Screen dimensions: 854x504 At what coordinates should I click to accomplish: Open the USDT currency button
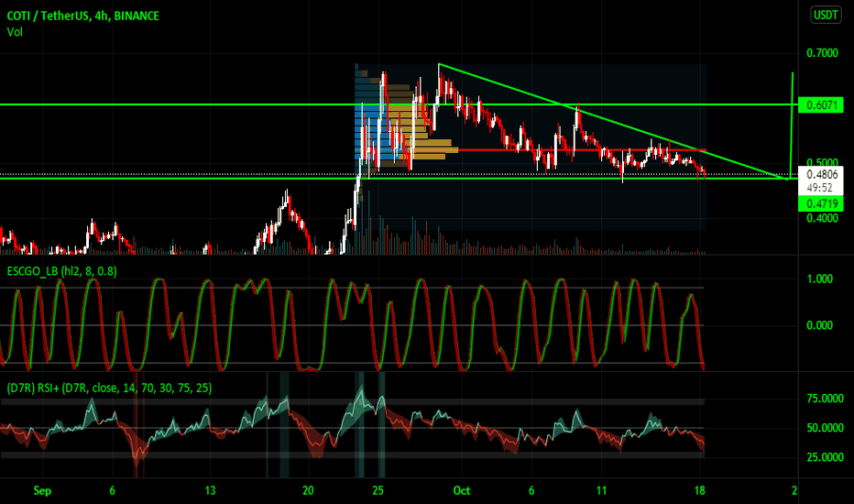tap(826, 15)
